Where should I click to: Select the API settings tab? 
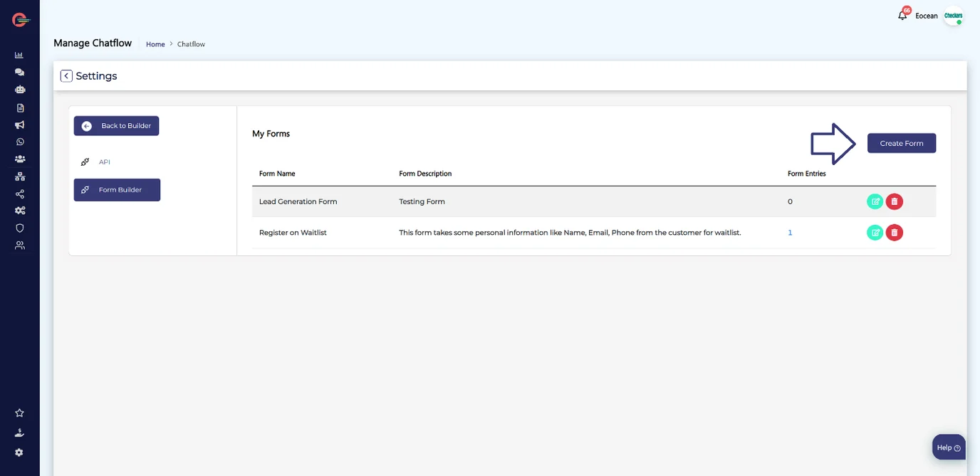pyautogui.click(x=105, y=162)
